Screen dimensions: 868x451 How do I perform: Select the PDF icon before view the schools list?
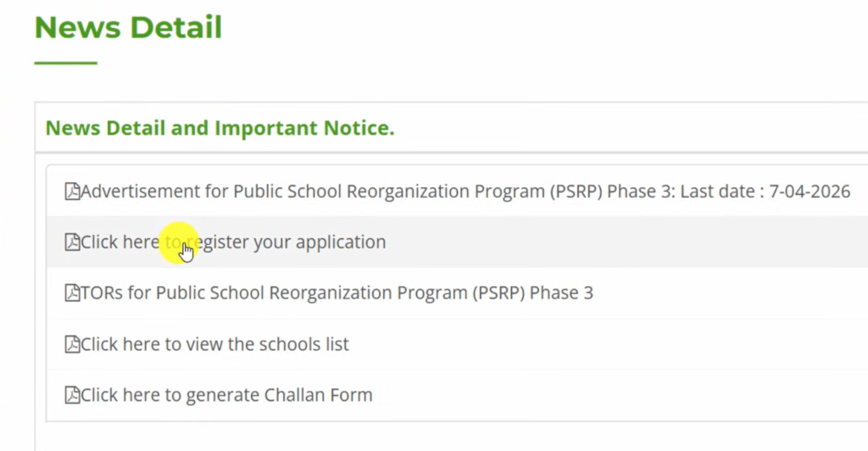click(x=73, y=344)
